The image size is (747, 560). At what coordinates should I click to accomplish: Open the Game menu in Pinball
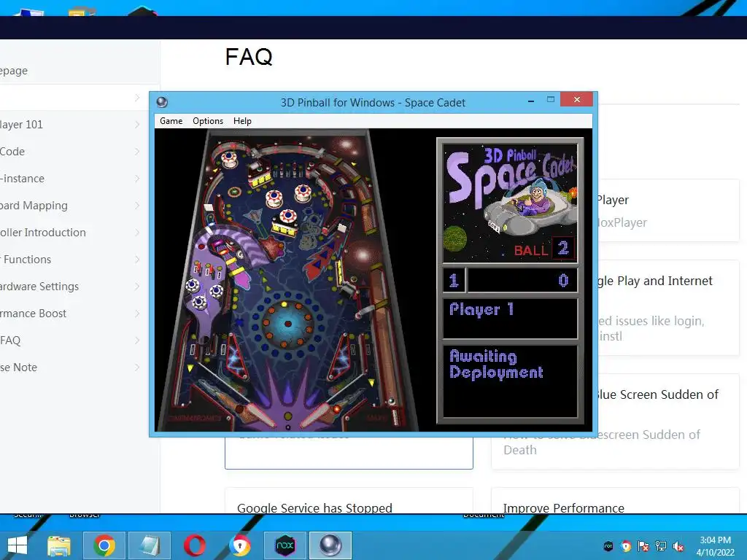tap(171, 121)
